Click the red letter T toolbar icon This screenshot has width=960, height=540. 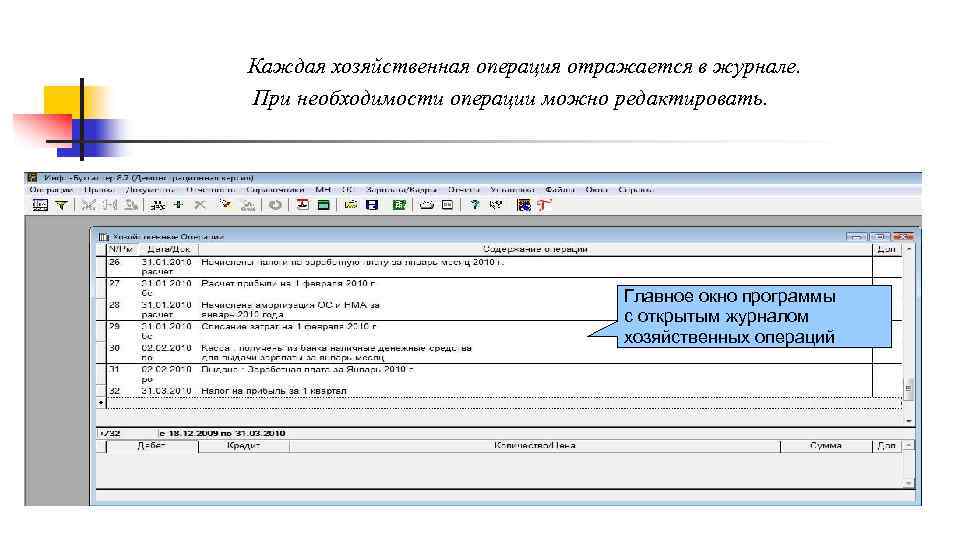pos(544,205)
